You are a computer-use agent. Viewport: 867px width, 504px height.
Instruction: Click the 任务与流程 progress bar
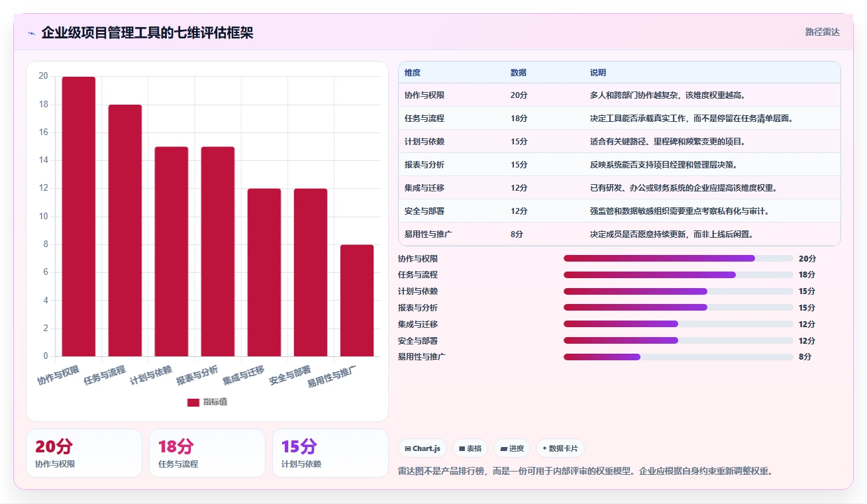(678, 275)
